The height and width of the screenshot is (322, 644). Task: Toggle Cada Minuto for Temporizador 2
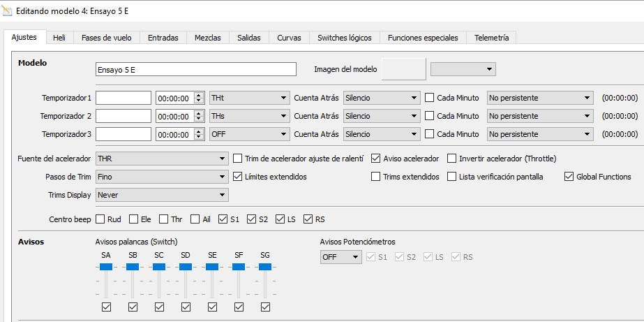pos(430,116)
